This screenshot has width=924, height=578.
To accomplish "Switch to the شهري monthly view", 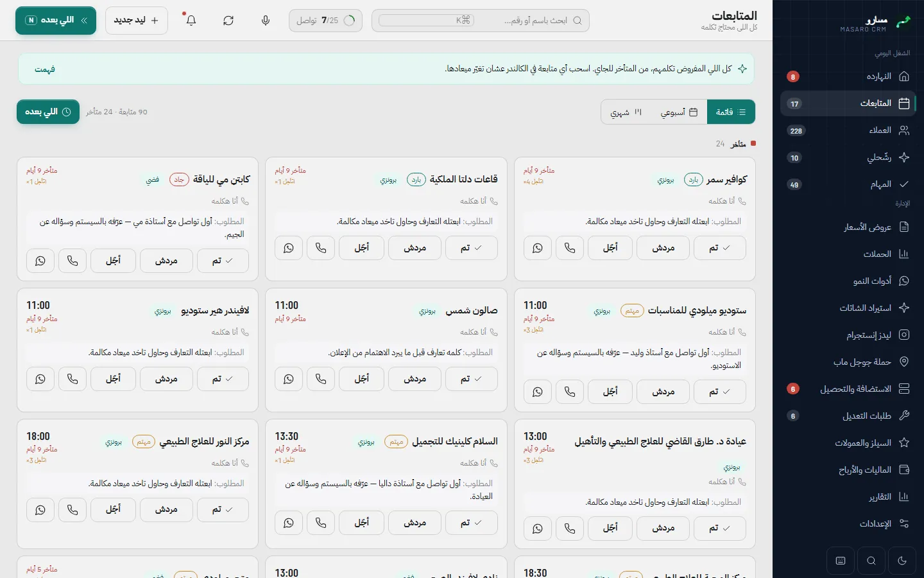I will click(626, 112).
